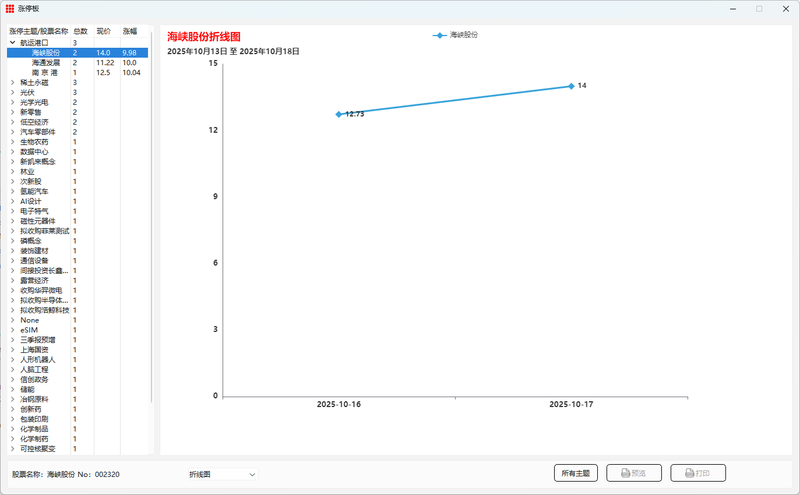This screenshot has height=495, width=800.
Task: Sort by the 总数 column header
Action: [81, 31]
